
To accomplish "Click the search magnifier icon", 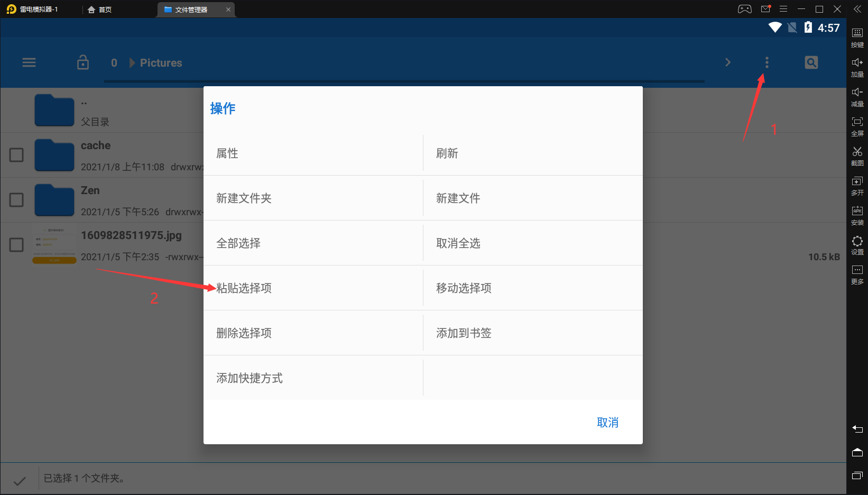I will [811, 62].
